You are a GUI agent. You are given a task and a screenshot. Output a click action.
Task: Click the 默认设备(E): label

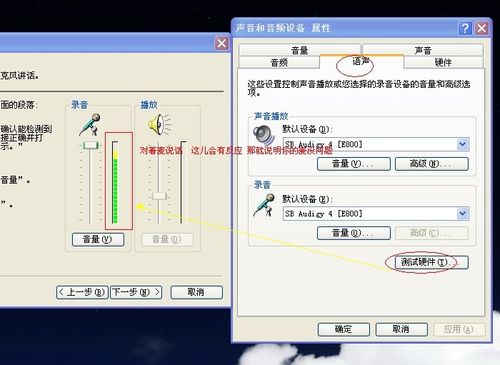click(307, 199)
